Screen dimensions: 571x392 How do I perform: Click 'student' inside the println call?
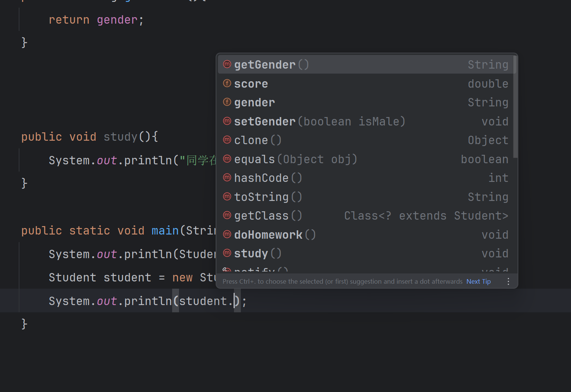203,301
